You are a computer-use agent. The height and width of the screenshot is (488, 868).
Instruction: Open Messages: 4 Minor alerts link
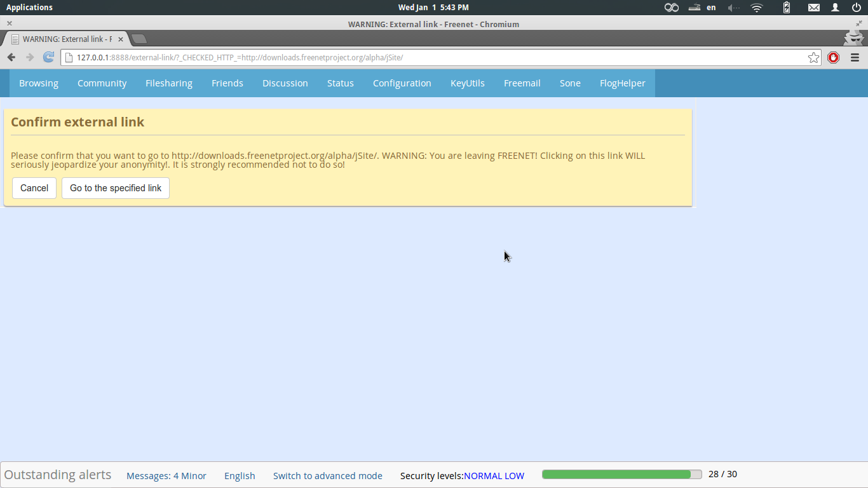(166, 476)
